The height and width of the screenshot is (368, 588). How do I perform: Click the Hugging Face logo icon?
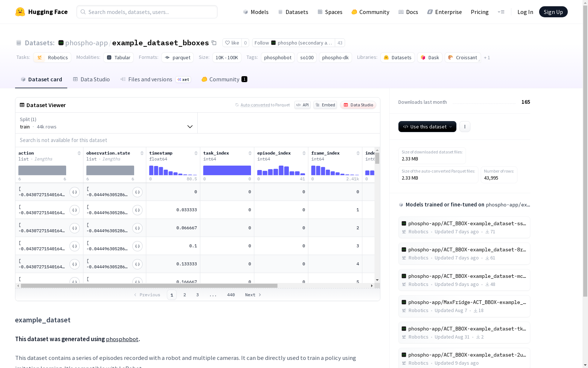20,12
